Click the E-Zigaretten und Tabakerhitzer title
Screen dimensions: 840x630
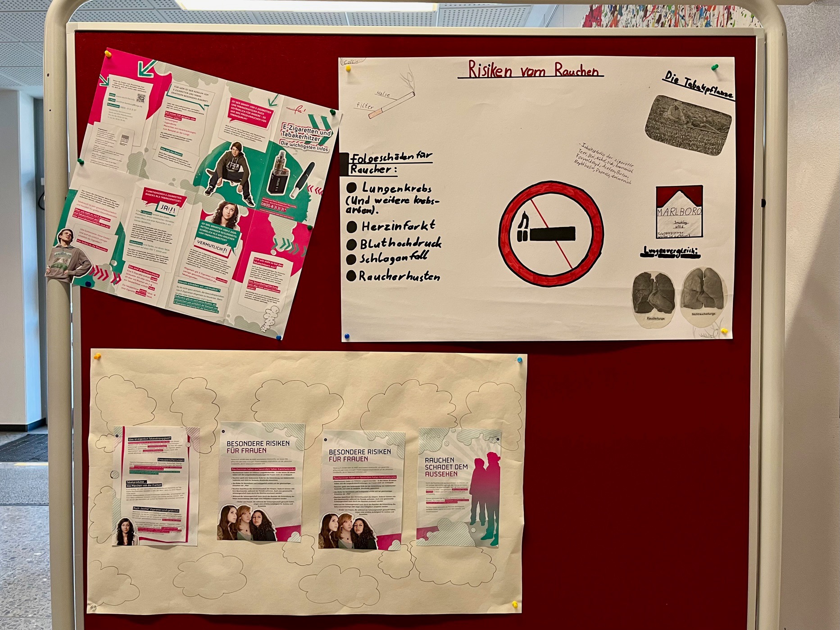pos(306,134)
